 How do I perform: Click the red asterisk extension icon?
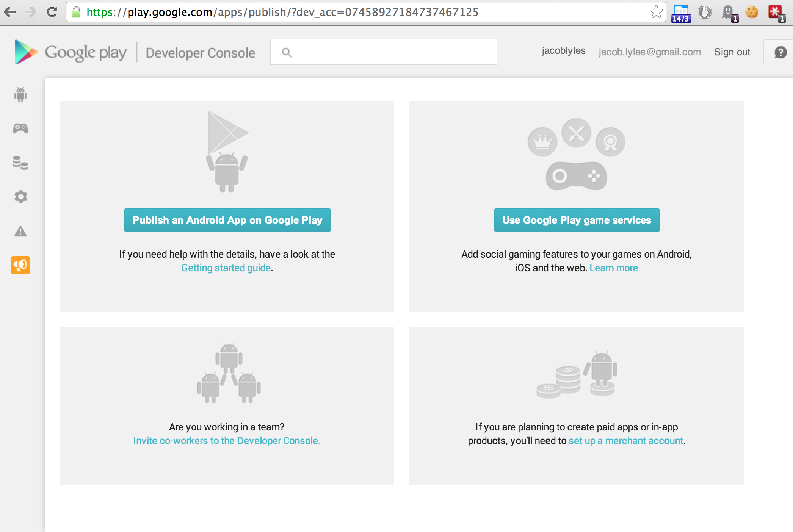coord(776,13)
